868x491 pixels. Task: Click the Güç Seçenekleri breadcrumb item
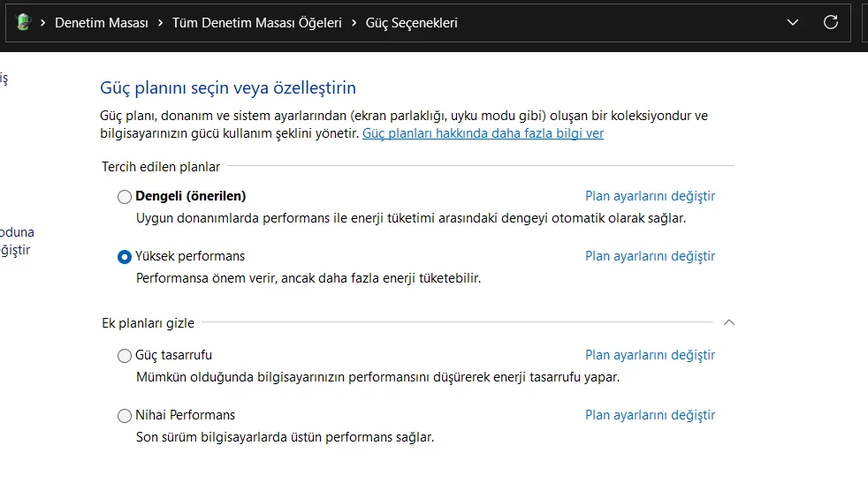click(x=411, y=23)
